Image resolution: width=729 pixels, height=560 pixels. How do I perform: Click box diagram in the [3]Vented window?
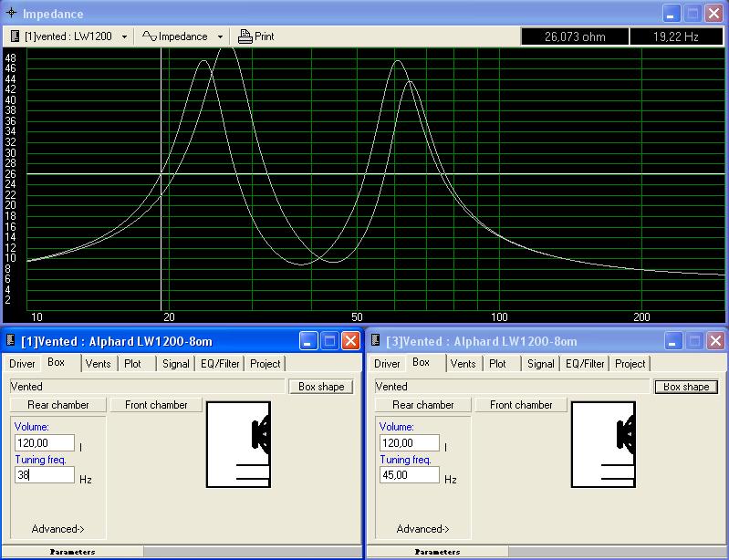(x=603, y=444)
